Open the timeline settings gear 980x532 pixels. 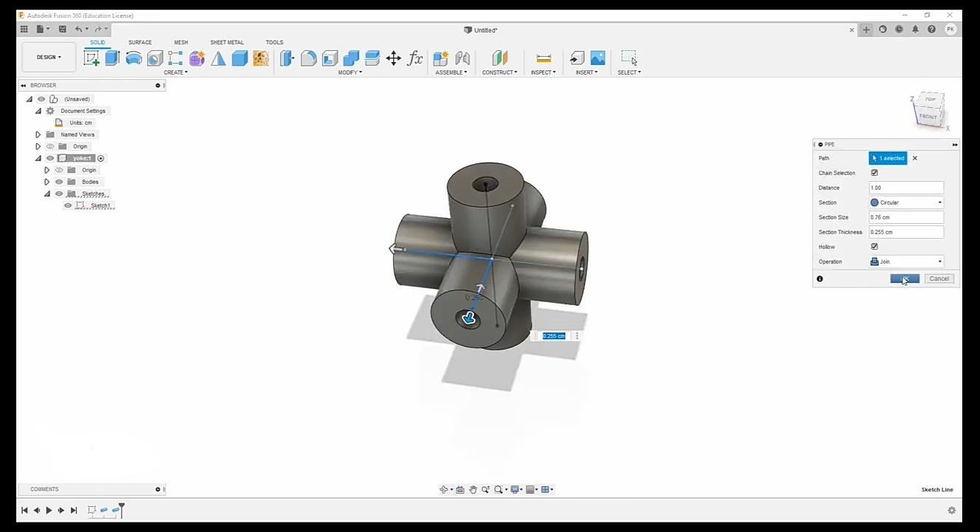[x=952, y=510]
